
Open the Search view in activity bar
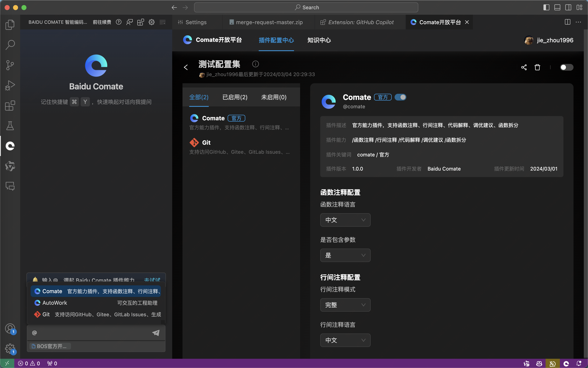tap(10, 45)
